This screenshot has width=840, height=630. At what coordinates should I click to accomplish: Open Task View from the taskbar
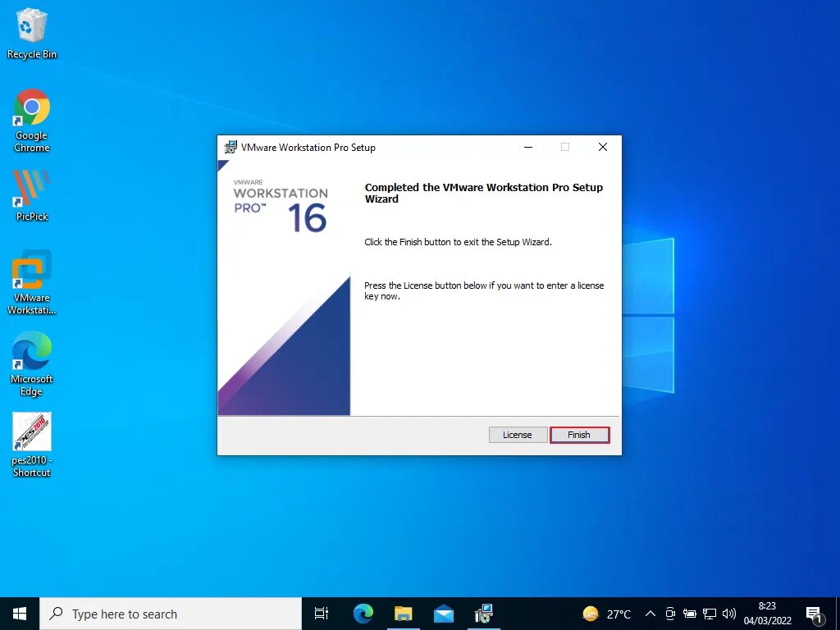tap(322, 614)
